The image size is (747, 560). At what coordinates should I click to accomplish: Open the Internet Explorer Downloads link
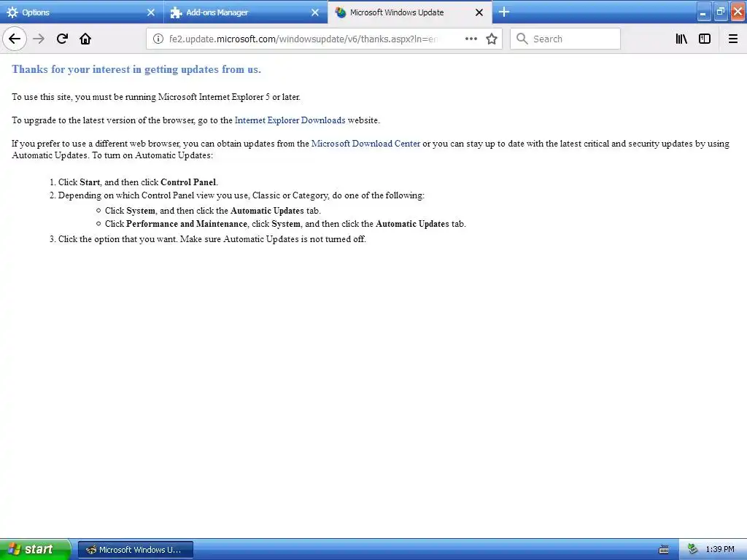(x=290, y=120)
